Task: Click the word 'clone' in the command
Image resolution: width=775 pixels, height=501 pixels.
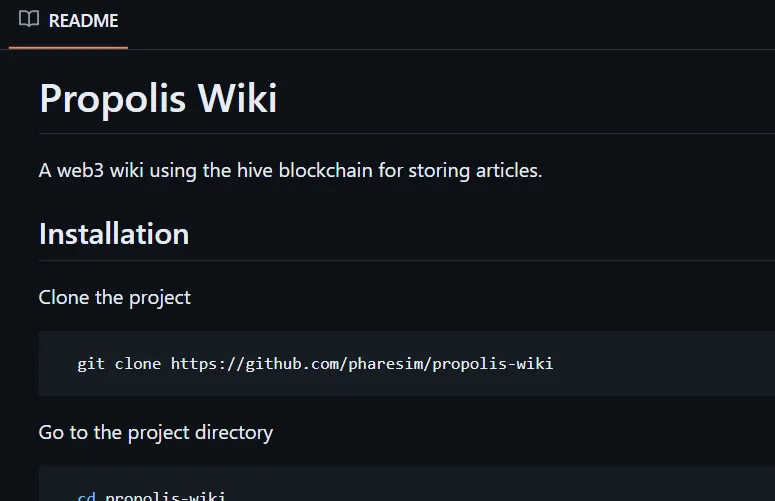Action: [138, 364]
